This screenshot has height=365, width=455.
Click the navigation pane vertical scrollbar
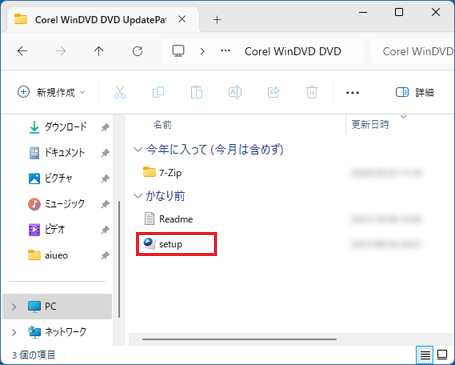pos(119,259)
